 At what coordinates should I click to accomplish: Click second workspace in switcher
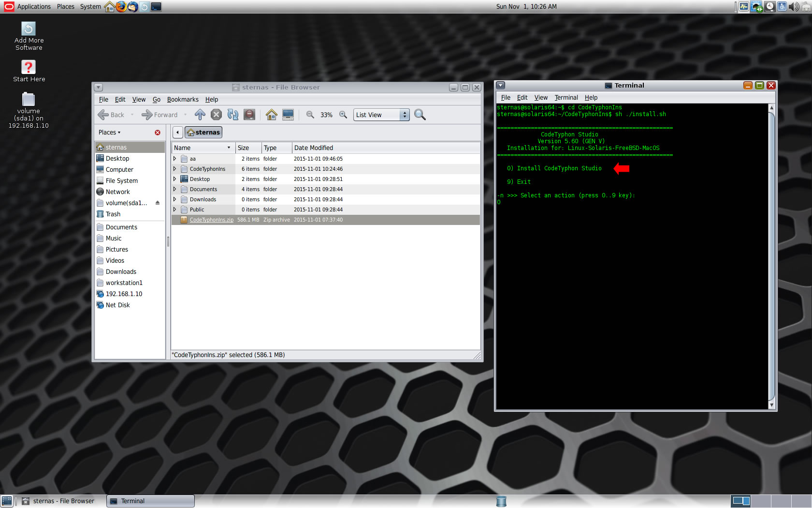click(761, 501)
